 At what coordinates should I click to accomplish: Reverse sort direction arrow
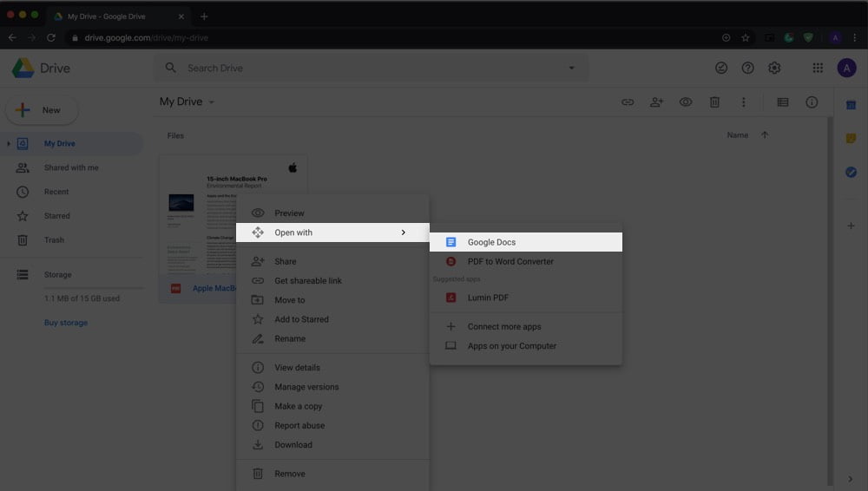[765, 135]
